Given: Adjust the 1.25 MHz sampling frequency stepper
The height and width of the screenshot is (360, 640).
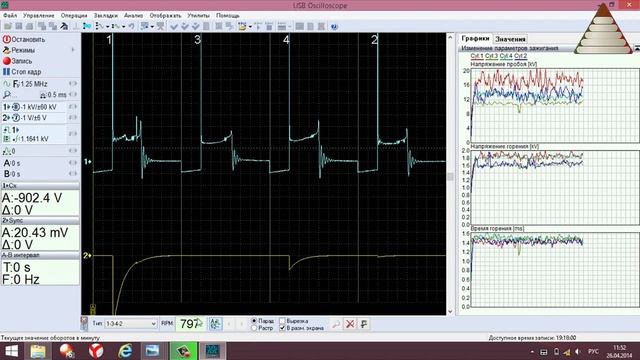Looking at the screenshot, I should (73, 84).
